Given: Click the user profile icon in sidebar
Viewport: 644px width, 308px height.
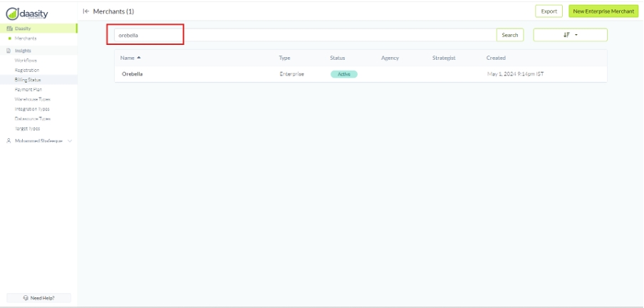Looking at the screenshot, I should 9,141.
